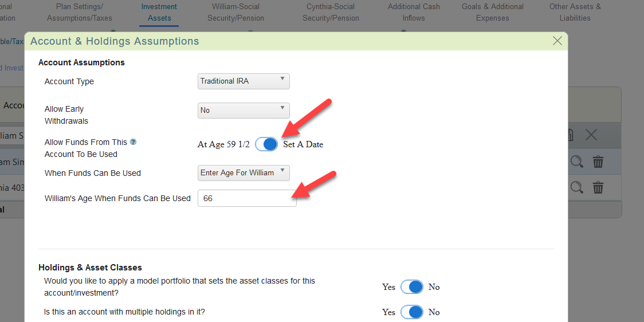
Task: Close the Account & Holdings Assumptions dialog
Action: tap(557, 41)
